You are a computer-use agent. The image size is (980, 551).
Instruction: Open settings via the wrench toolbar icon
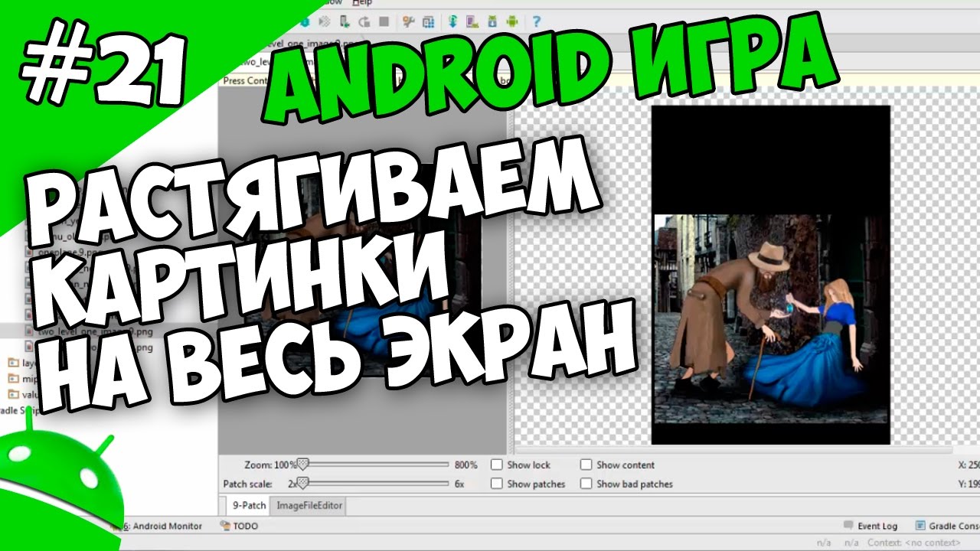pos(409,21)
